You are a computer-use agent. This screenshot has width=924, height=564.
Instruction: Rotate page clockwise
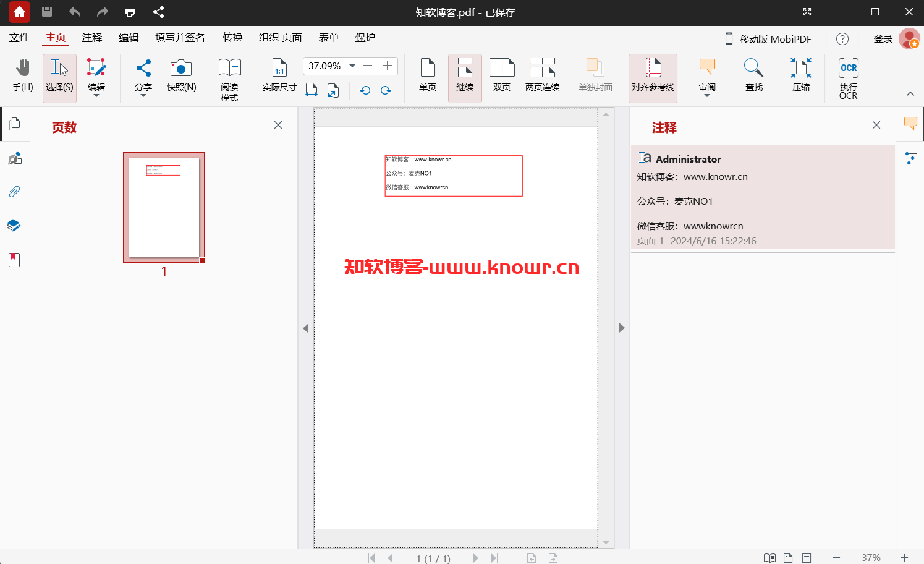pyautogui.click(x=386, y=90)
